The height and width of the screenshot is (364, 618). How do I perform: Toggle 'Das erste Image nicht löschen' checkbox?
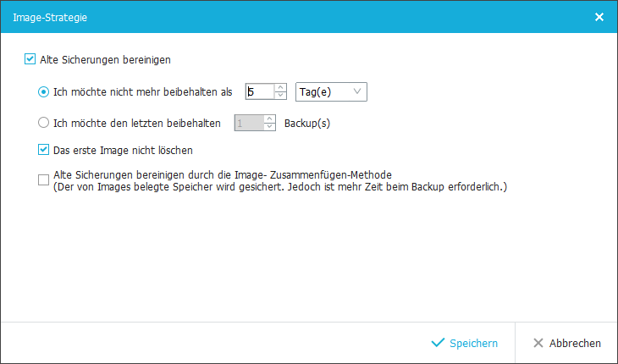[x=43, y=150]
